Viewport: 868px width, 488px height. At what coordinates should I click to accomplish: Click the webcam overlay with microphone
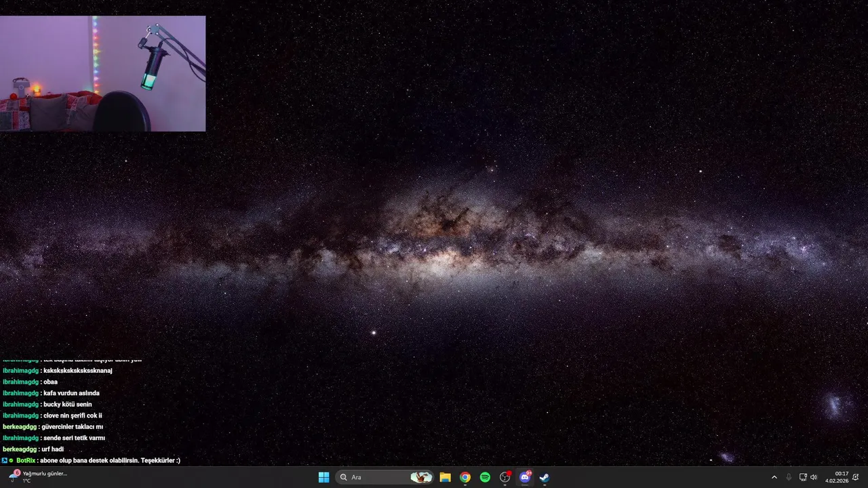[102, 73]
